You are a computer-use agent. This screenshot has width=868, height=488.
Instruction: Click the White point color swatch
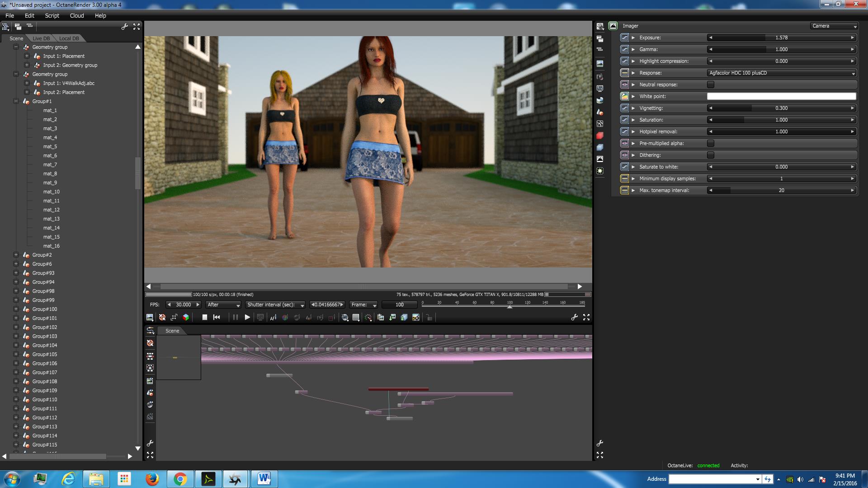(781, 96)
